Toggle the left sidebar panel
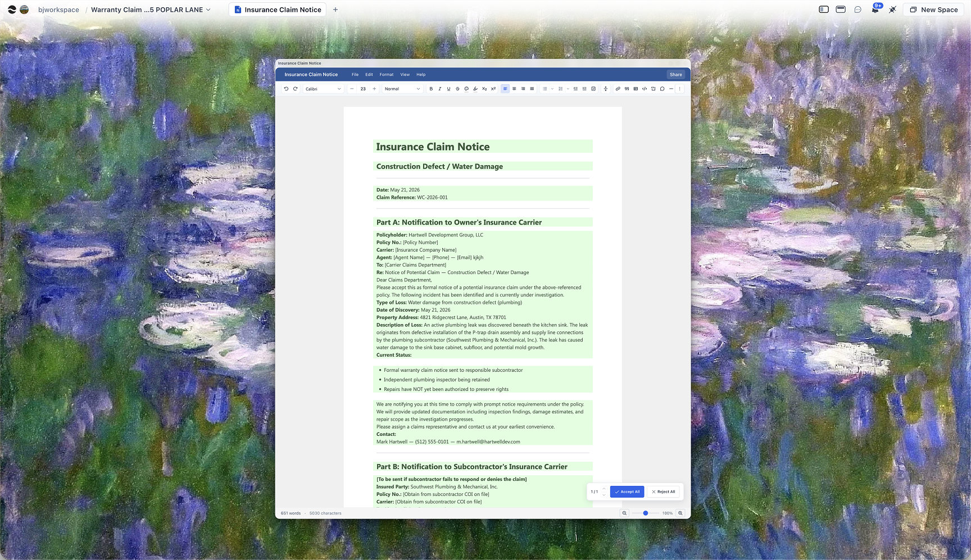The image size is (971, 560). coord(824,10)
